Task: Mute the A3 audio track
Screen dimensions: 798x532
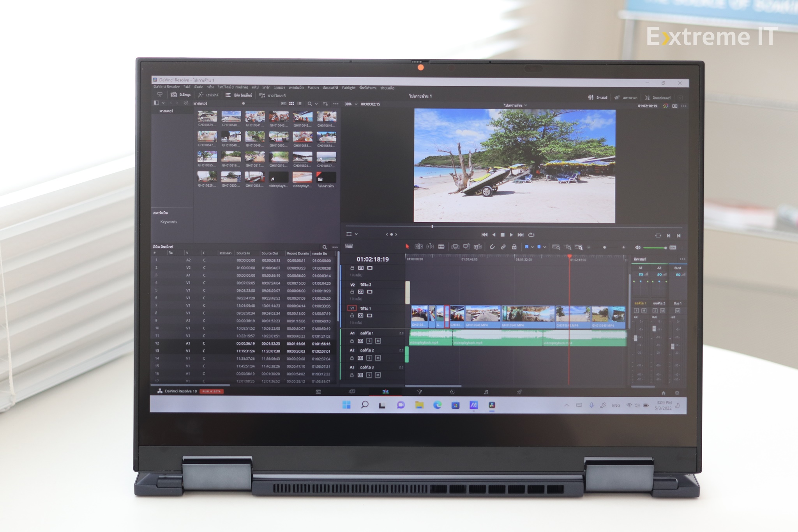Action: [378, 375]
